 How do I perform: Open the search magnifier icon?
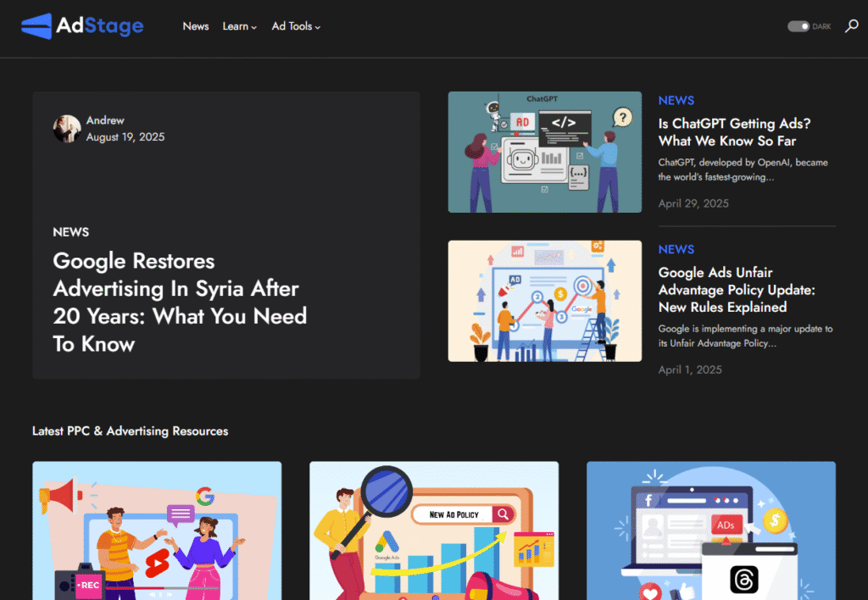850,26
